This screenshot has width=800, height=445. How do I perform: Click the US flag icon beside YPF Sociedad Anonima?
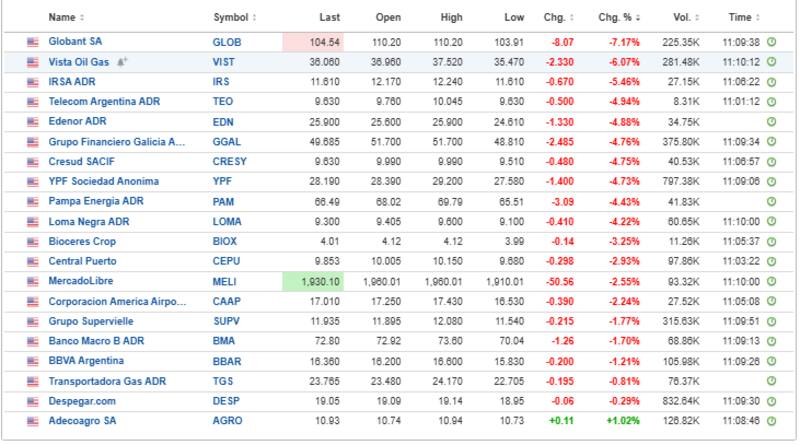tap(33, 183)
